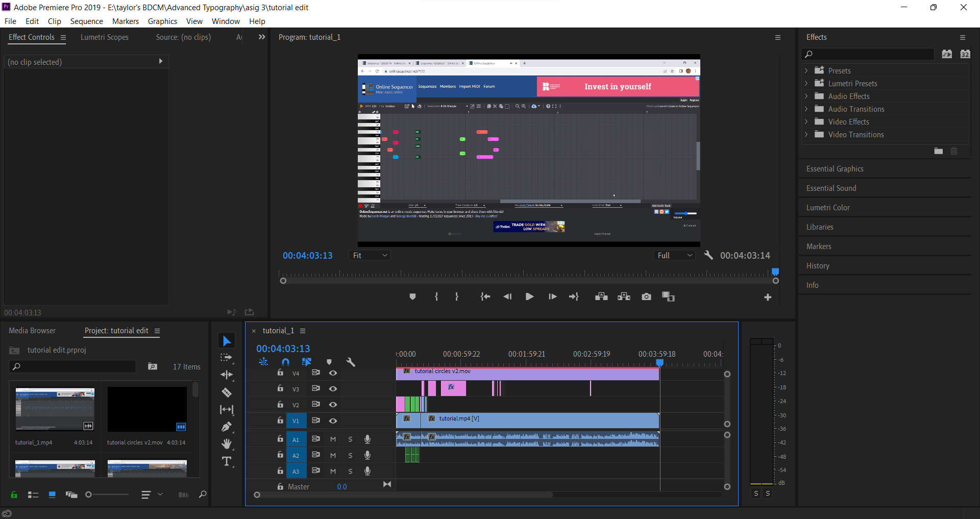Hide track V3 output eye
The height and width of the screenshot is (519, 980).
click(333, 389)
